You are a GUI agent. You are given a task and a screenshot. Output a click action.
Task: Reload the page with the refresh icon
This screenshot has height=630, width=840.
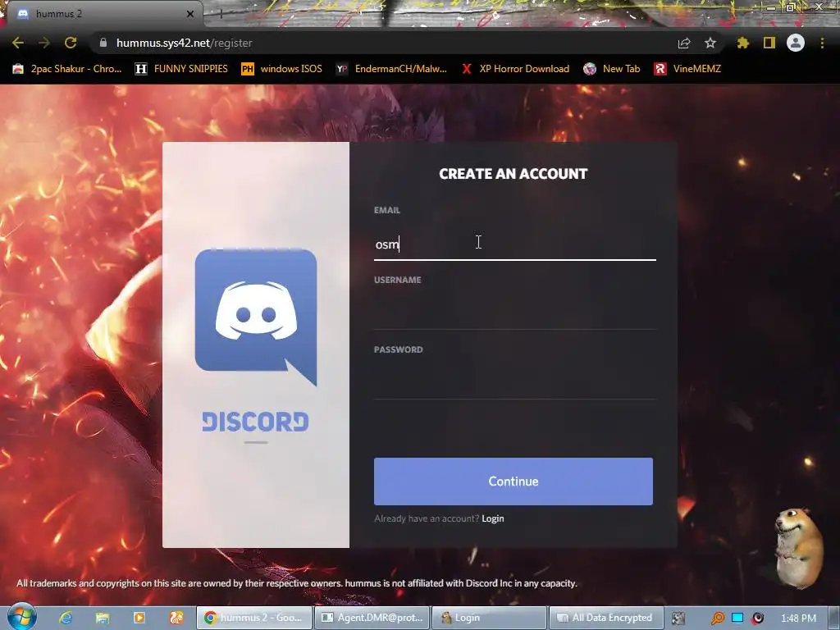71,43
